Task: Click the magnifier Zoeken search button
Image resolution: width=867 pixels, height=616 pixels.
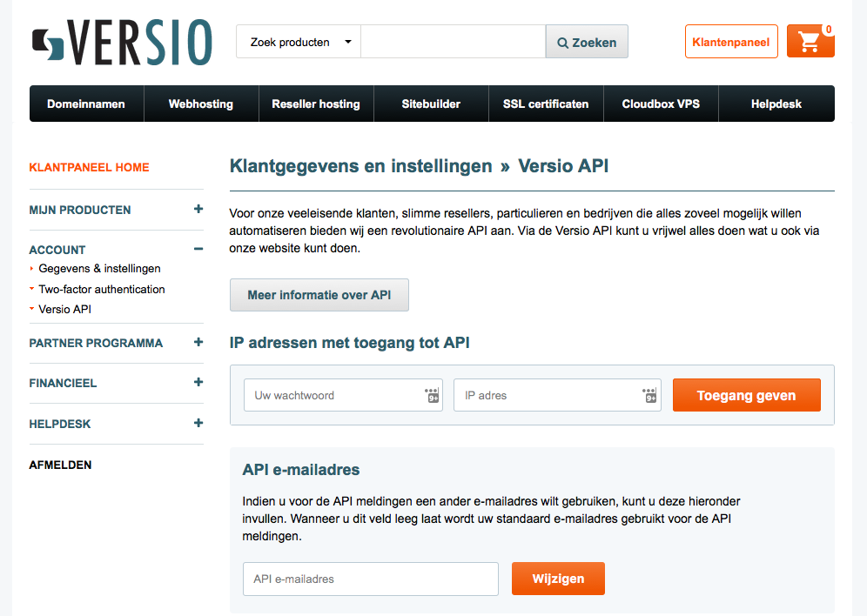Action: (587, 42)
